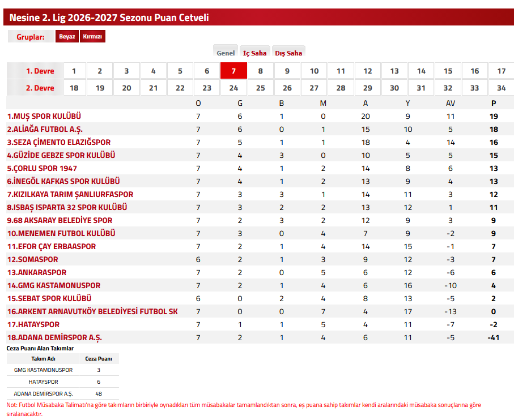514x420 pixels.
Task: Click the 48 penalty points cell
Action: (99, 394)
